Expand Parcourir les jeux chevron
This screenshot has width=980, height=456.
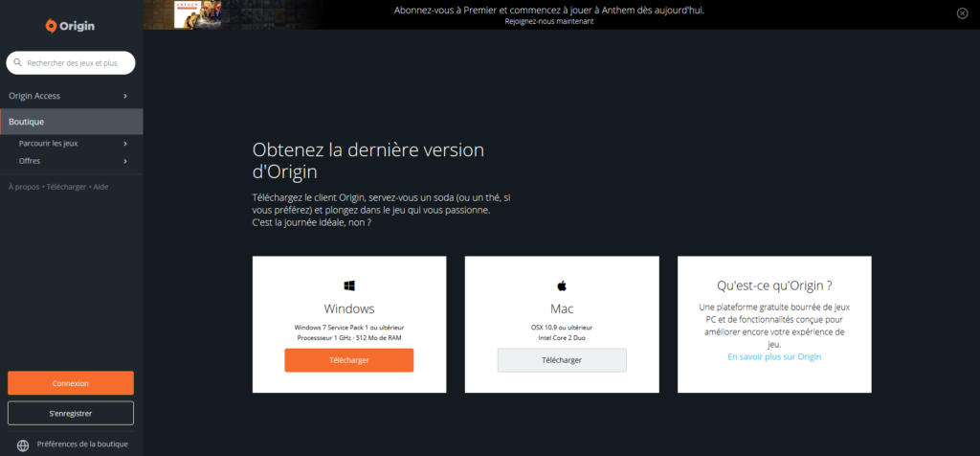tap(125, 144)
